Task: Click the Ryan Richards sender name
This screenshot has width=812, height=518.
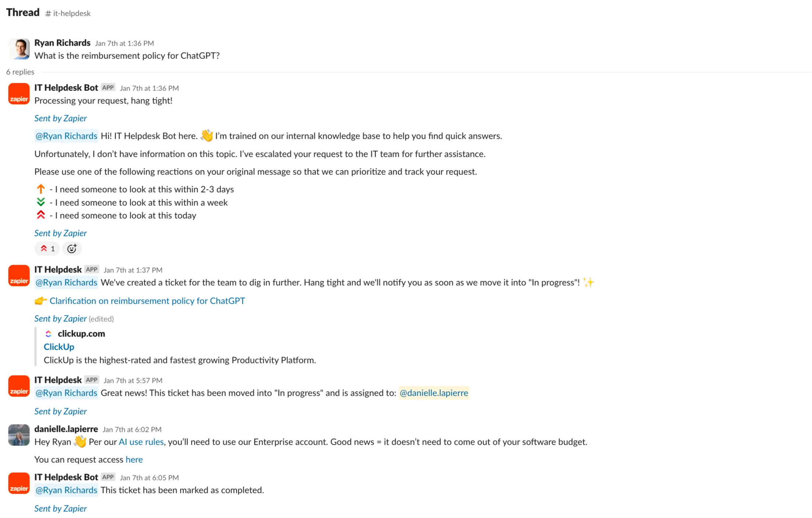Action: point(62,43)
